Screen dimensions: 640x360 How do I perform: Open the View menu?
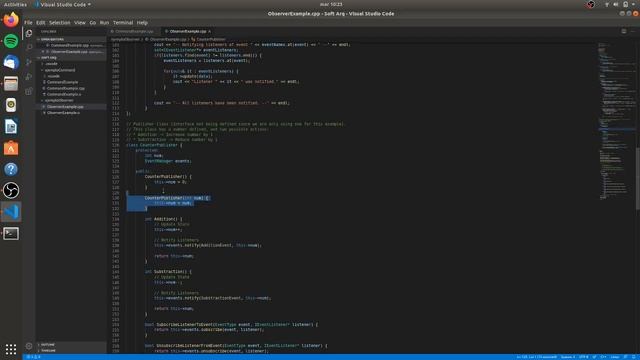coord(80,23)
